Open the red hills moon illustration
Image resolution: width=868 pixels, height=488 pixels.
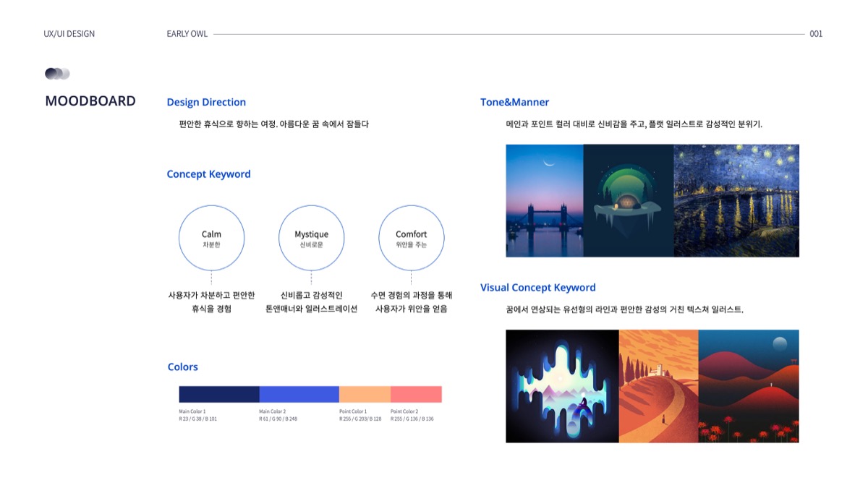749,386
